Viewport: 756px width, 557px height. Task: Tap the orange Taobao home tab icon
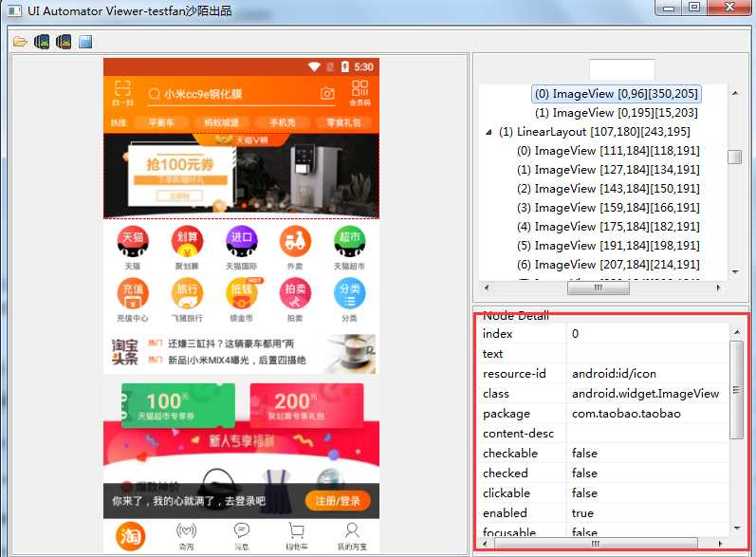(131, 536)
